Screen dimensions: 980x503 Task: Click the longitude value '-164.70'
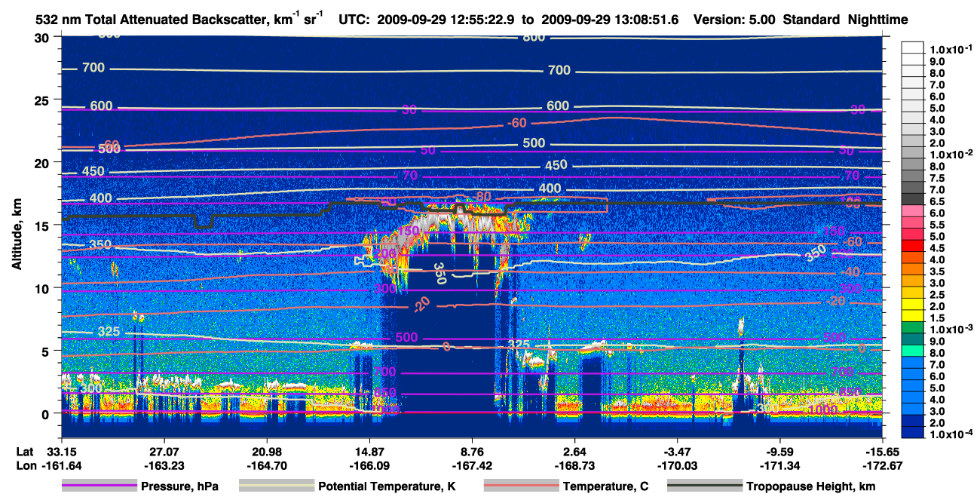tap(266, 465)
